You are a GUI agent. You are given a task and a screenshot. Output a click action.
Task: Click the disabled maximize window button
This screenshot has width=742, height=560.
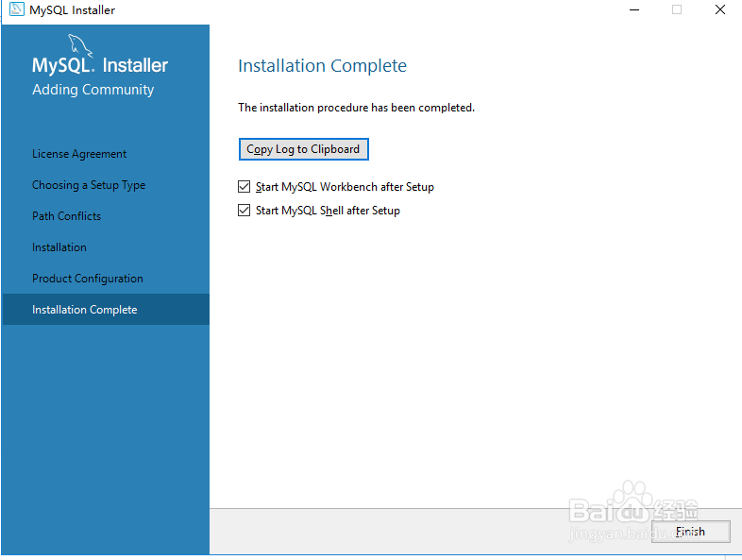(x=677, y=9)
